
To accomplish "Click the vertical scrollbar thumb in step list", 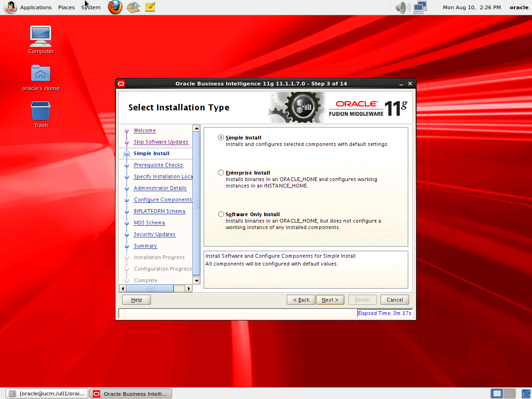I will pos(196,204).
